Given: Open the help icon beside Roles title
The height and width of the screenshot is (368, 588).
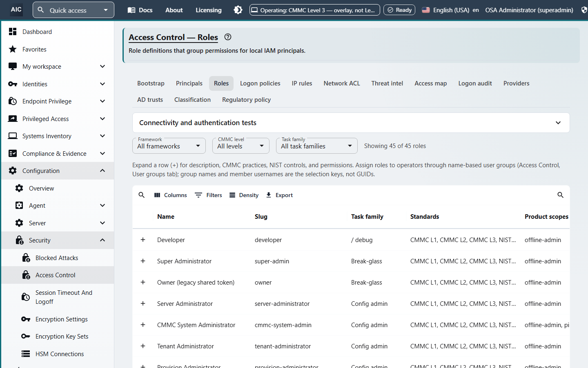Looking at the screenshot, I should pyautogui.click(x=228, y=37).
